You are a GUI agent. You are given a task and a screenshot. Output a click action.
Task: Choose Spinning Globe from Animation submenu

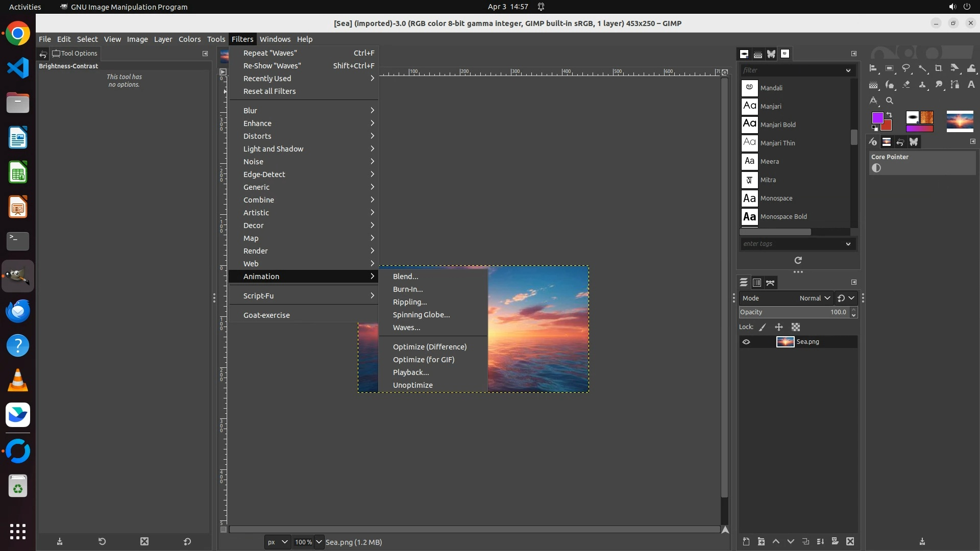421,315
